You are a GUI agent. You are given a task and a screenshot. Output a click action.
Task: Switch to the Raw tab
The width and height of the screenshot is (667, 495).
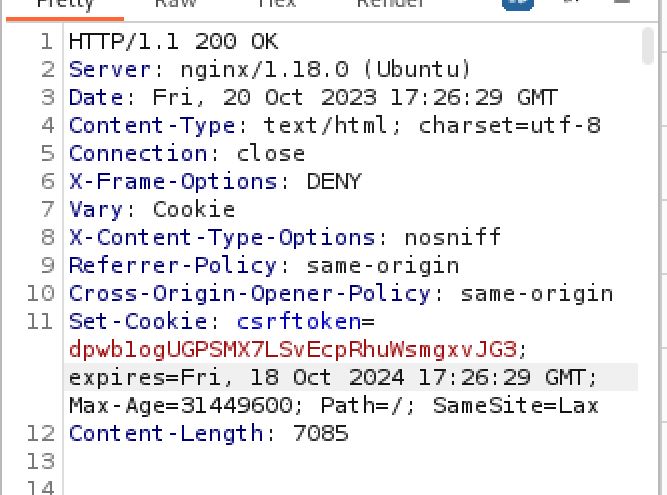coord(175,4)
